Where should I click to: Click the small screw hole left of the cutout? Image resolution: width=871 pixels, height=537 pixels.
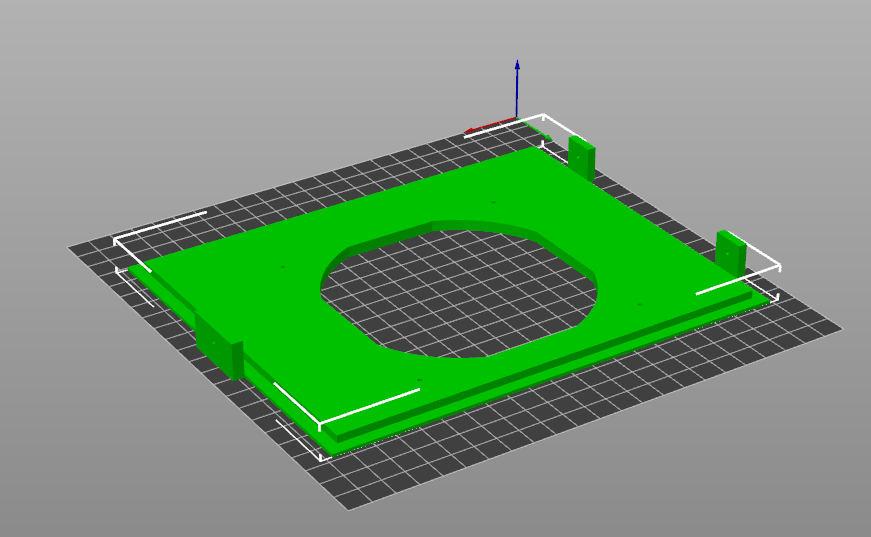(282, 267)
